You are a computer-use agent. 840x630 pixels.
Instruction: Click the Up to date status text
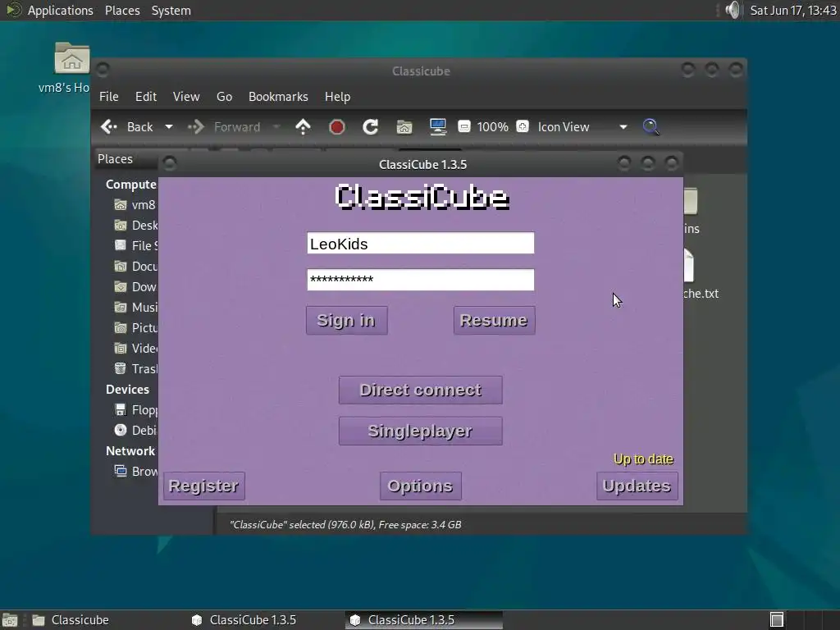pos(643,459)
